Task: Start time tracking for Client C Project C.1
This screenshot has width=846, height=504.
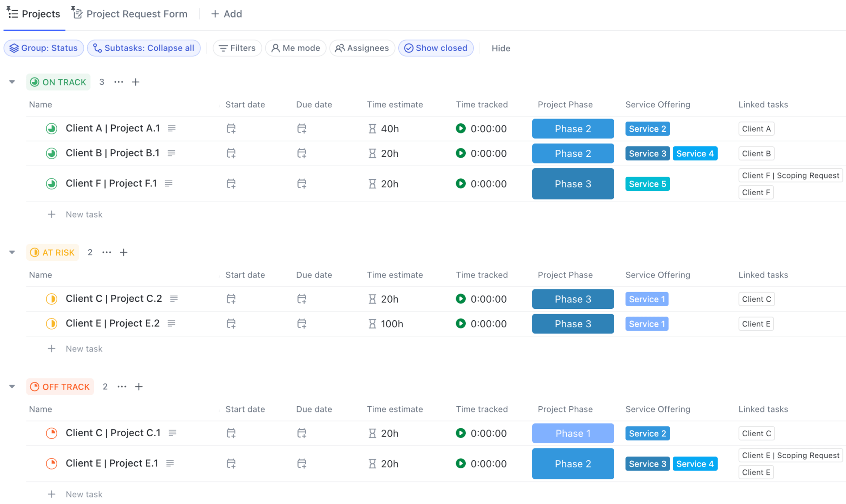Action: [461, 434]
